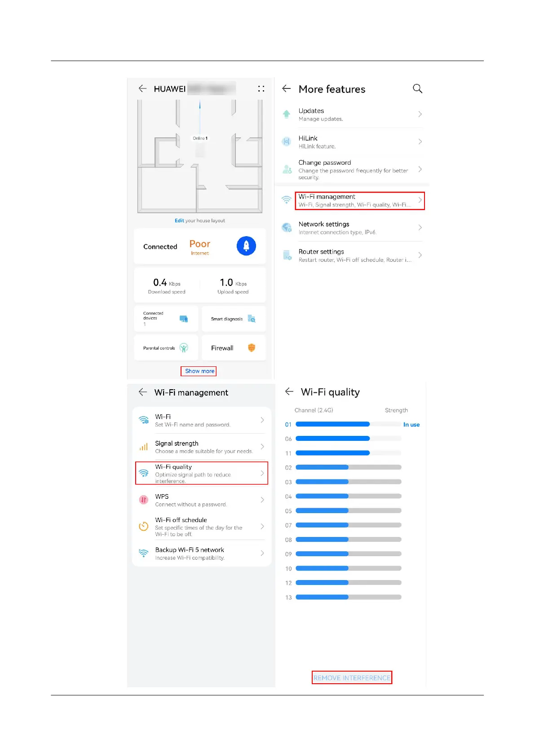535x756 pixels.
Task: Select channel 11 strength bar
Action: pos(348,453)
